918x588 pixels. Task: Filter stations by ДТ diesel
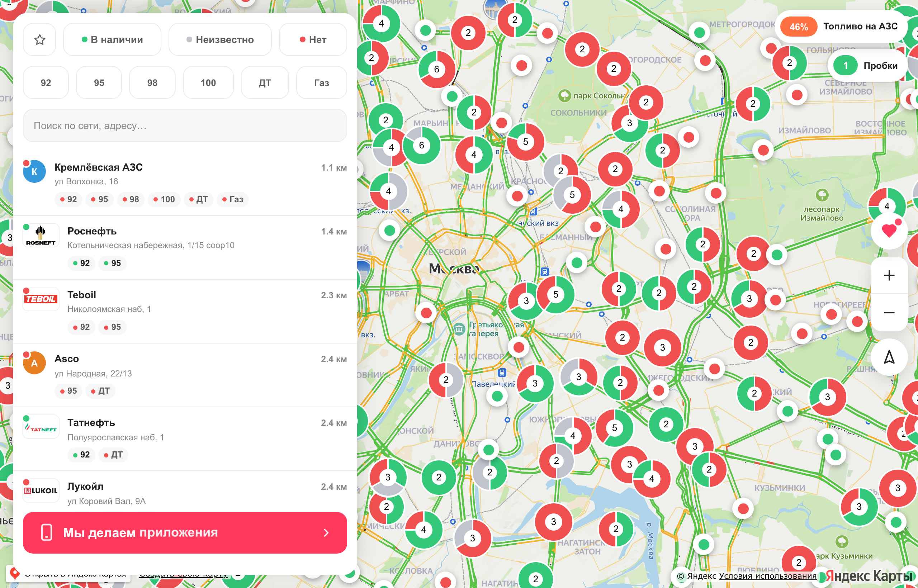coord(265,82)
